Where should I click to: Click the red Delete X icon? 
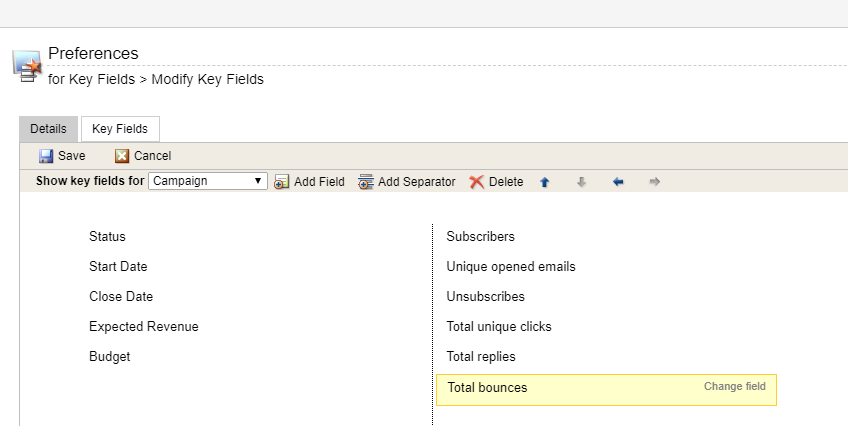pos(476,182)
